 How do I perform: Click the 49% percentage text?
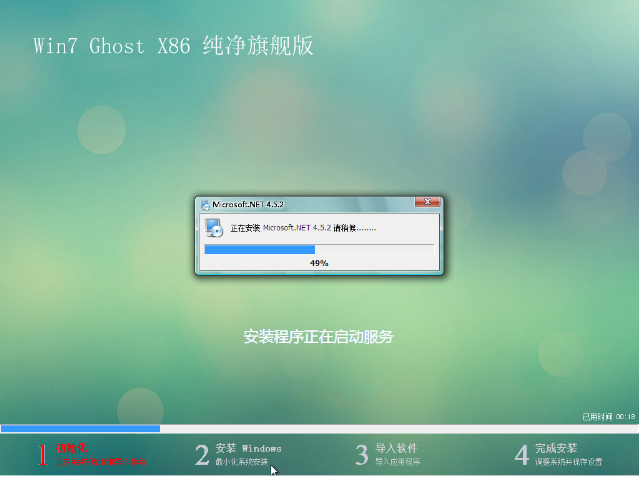pos(319,263)
